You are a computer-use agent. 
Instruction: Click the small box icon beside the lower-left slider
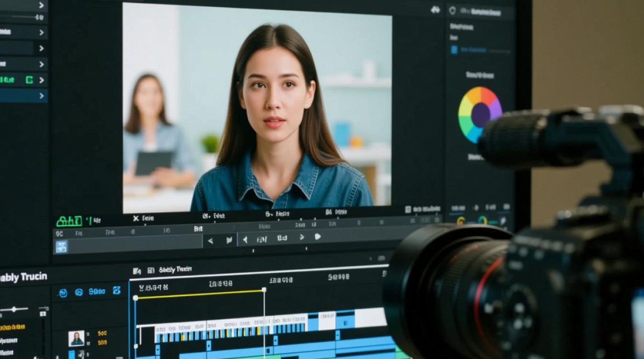click(43, 314)
